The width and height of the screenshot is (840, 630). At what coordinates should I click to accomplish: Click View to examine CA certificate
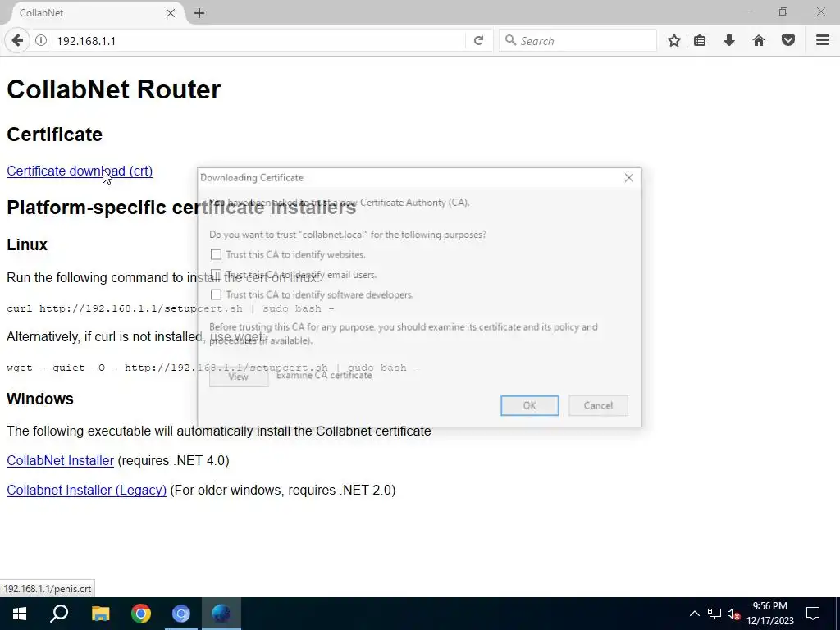tap(239, 377)
